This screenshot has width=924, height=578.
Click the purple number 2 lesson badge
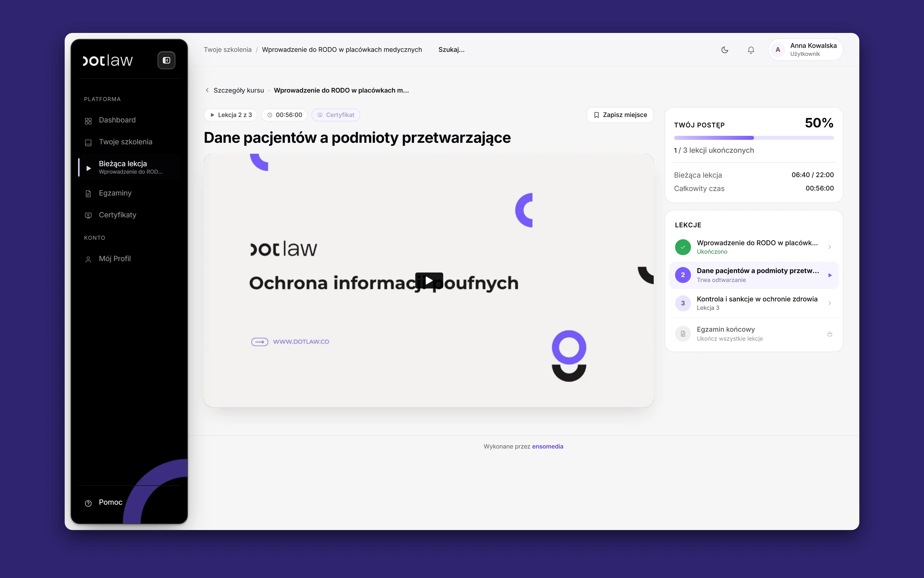pos(683,275)
